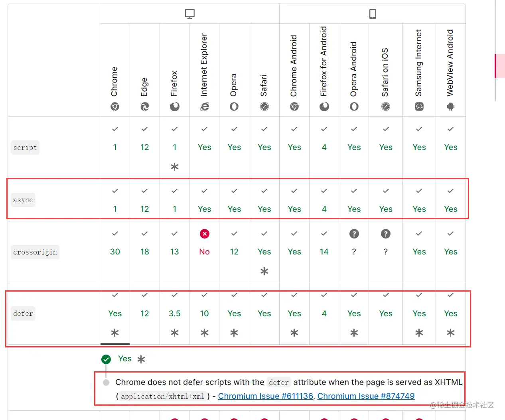Click the asterisk note under script Firefox
Screen dimensions: 505x420
175,167
